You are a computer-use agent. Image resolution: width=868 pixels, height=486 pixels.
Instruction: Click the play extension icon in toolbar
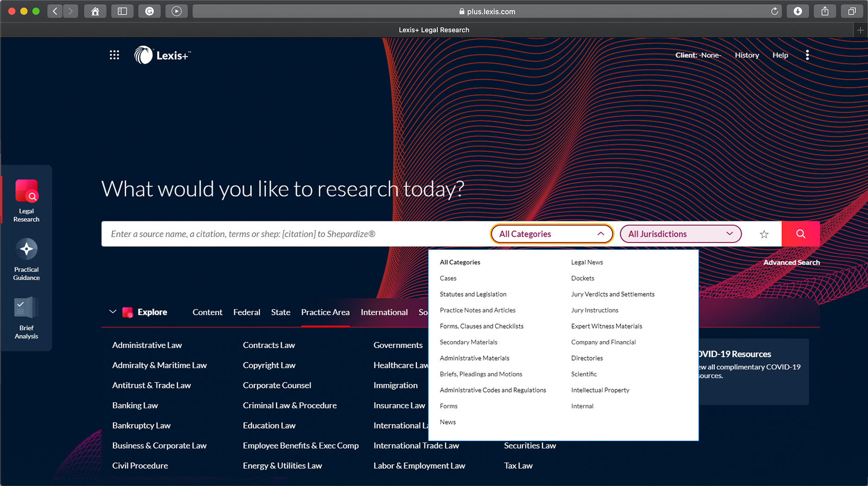[176, 11]
